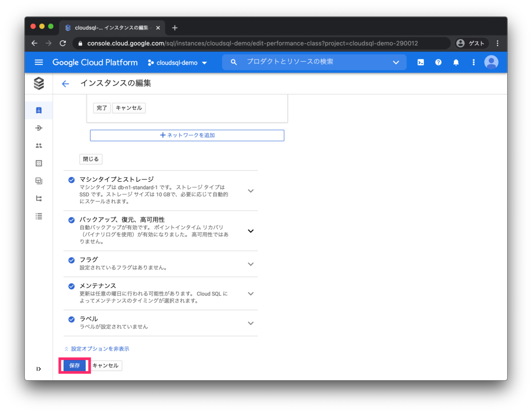Expand the メンテナンス settings section
532x413 pixels.
[x=250, y=293]
